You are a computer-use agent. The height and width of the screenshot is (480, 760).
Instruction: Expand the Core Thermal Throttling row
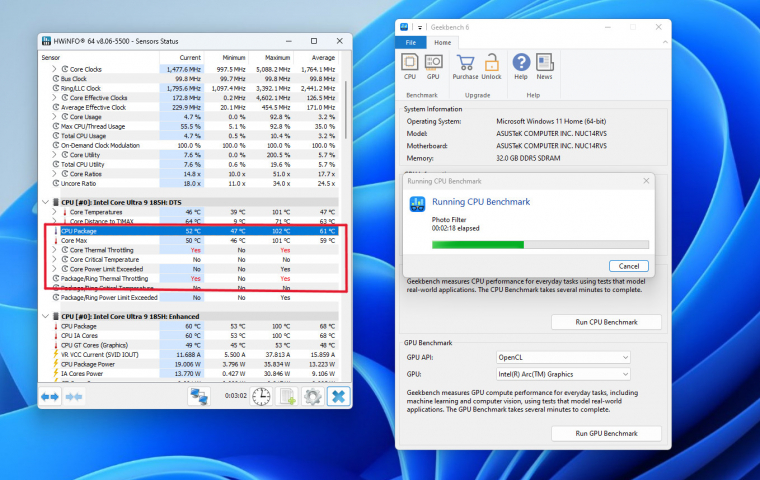pyautogui.click(x=54, y=250)
